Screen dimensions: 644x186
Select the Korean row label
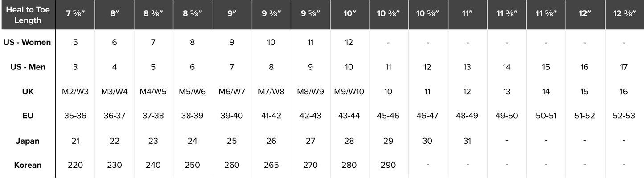[28, 165]
